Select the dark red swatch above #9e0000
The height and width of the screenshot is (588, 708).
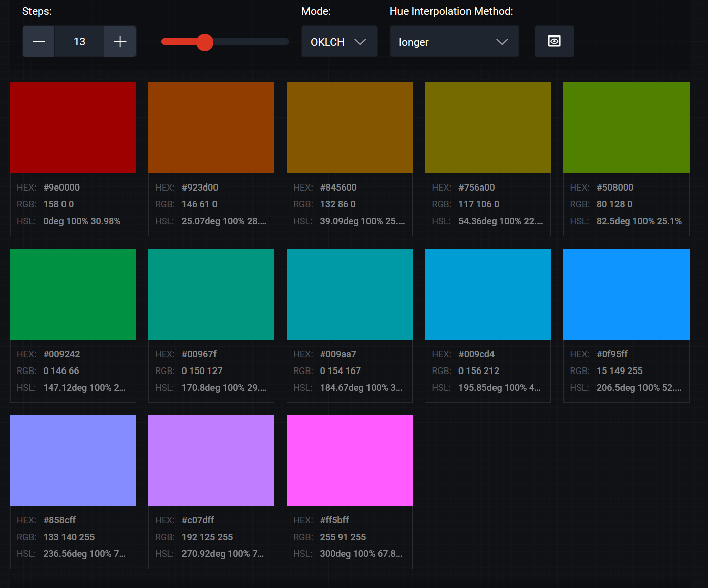pyautogui.click(x=73, y=128)
